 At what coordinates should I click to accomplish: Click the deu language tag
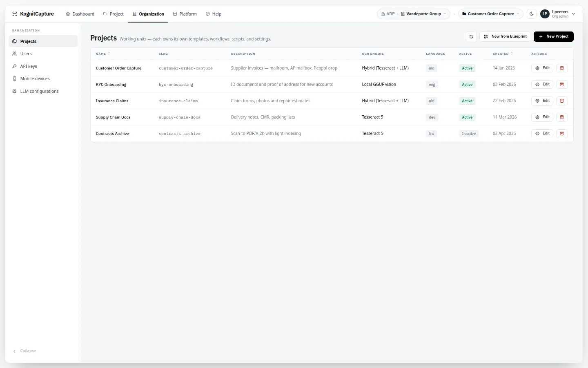tap(432, 117)
